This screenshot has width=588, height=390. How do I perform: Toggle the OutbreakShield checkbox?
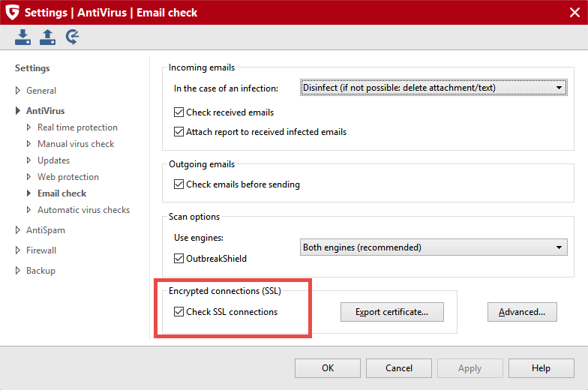click(178, 258)
